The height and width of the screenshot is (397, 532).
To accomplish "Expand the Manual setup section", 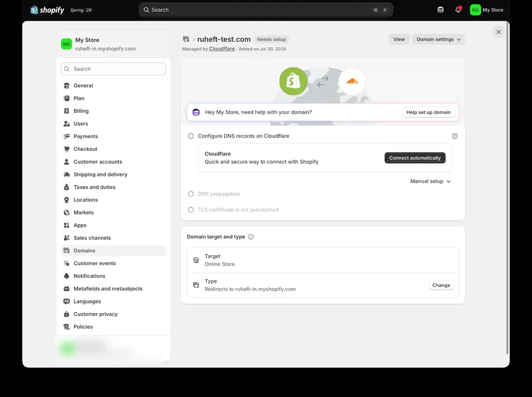I will [430, 181].
